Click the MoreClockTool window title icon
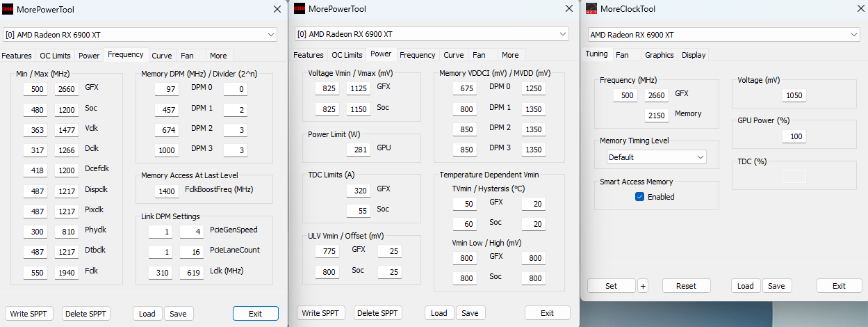 coord(591,9)
